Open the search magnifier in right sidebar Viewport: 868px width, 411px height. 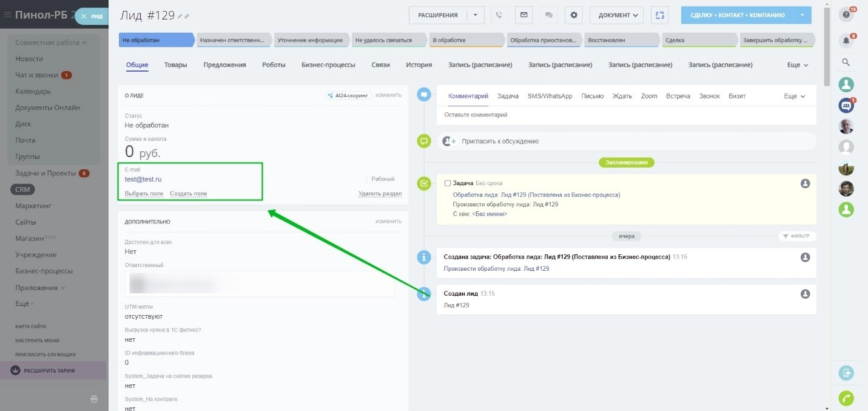[846, 62]
